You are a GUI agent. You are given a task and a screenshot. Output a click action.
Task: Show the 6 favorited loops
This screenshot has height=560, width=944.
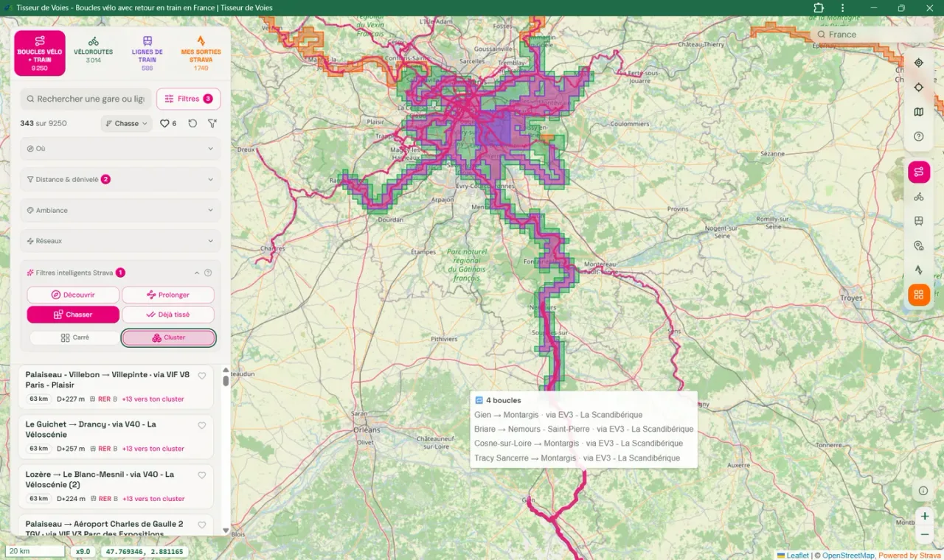click(168, 124)
